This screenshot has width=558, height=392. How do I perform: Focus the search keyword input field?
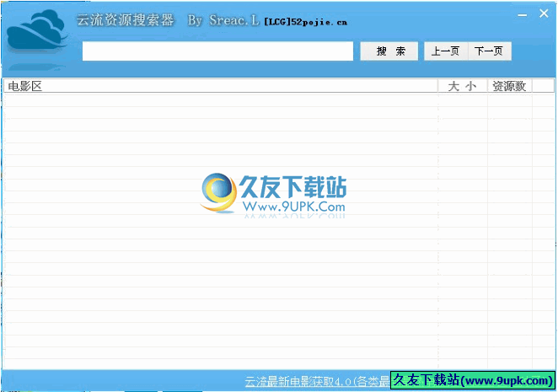pos(217,51)
